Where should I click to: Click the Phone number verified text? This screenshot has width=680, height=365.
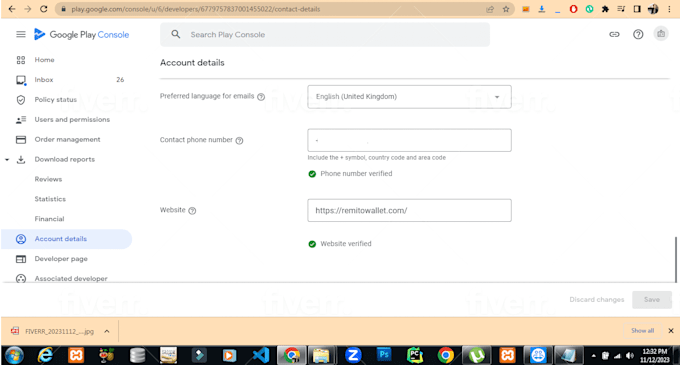click(356, 174)
